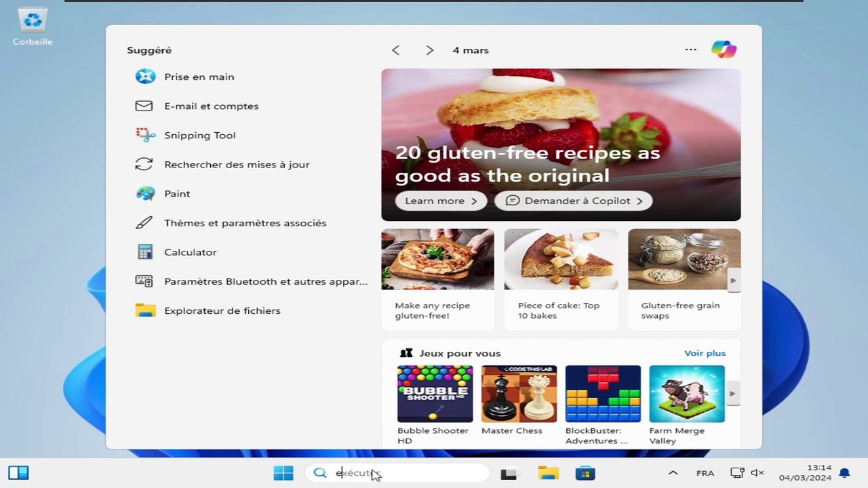Open Paramètres Bluetooth et autres appareils icon
The image size is (868, 488).
click(x=144, y=281)
